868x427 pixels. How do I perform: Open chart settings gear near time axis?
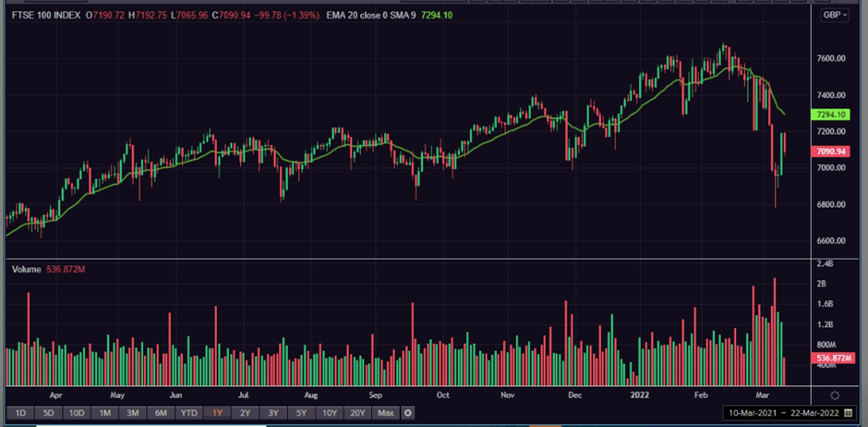click(x=835, y=396)
